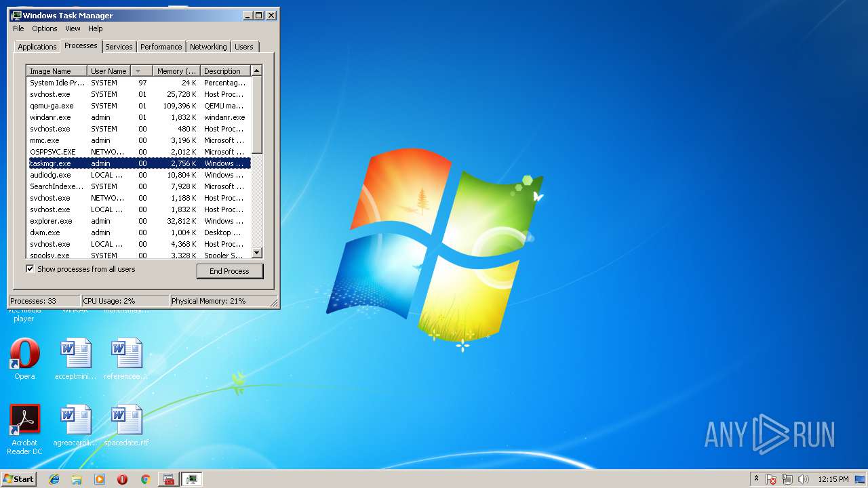Screen dimensions: 868x488
Task: Switch to the Networking tab
Action: click(x=208, y=47)
